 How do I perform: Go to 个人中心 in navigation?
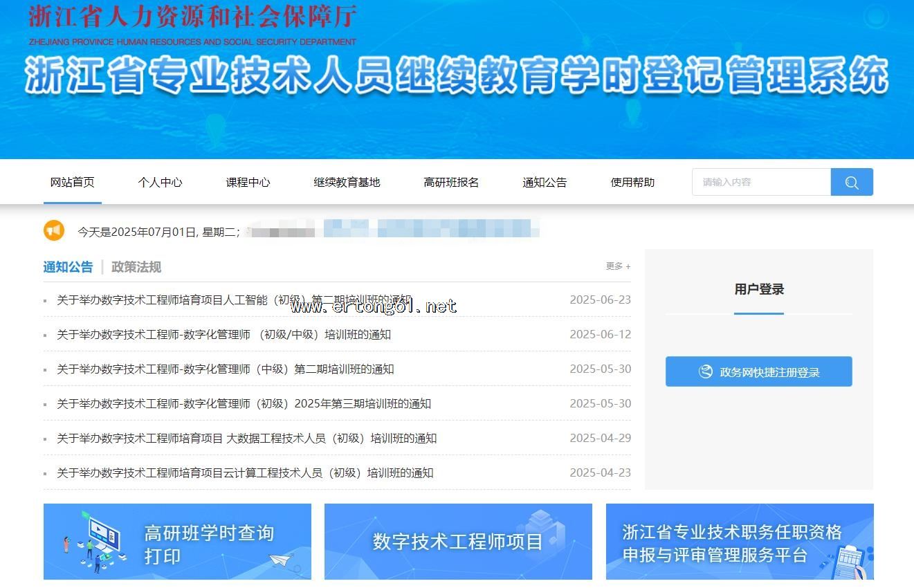point(160,183)
